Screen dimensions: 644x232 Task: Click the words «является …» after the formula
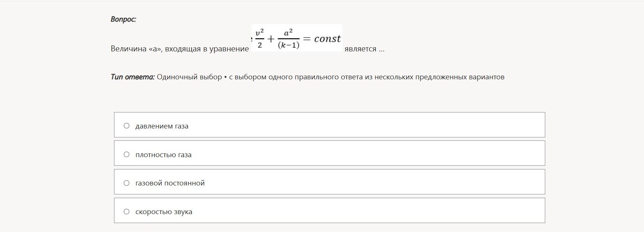click(x=364, y=49)
